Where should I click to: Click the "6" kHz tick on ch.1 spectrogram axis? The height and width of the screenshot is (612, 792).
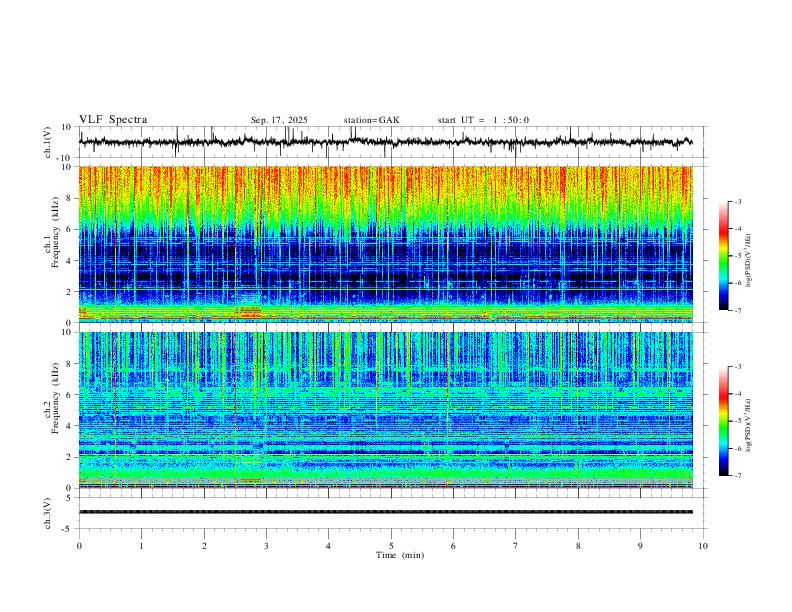pos(69,229)
